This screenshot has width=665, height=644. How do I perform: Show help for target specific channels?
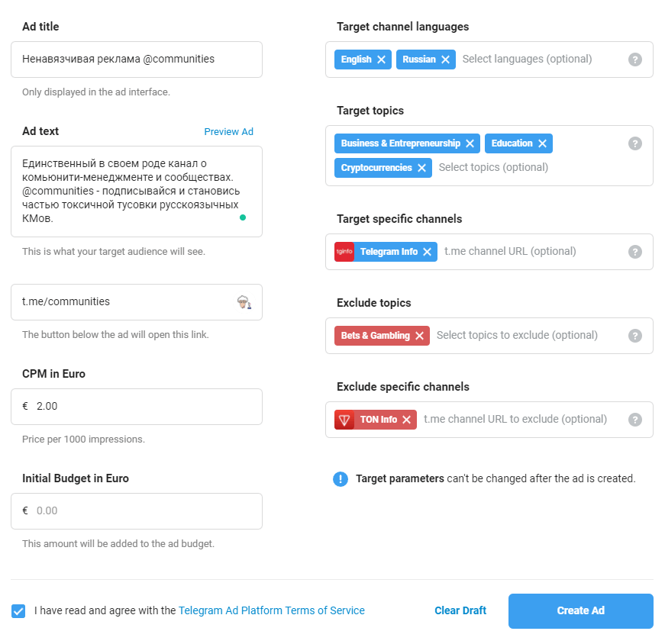pos(635,252)
